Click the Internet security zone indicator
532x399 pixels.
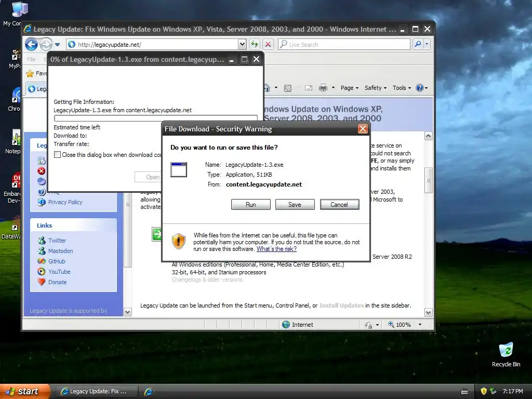click(x=298, y=325)
